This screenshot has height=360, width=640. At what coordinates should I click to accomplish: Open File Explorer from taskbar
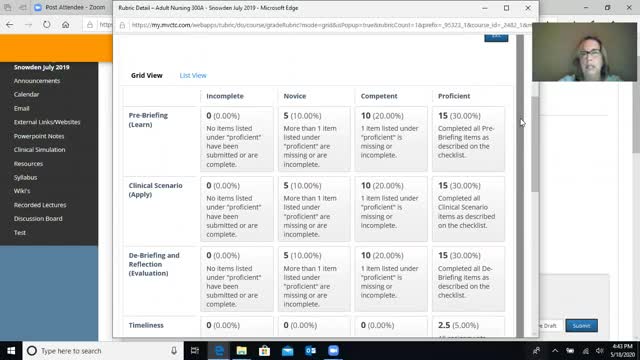point(242,351)
